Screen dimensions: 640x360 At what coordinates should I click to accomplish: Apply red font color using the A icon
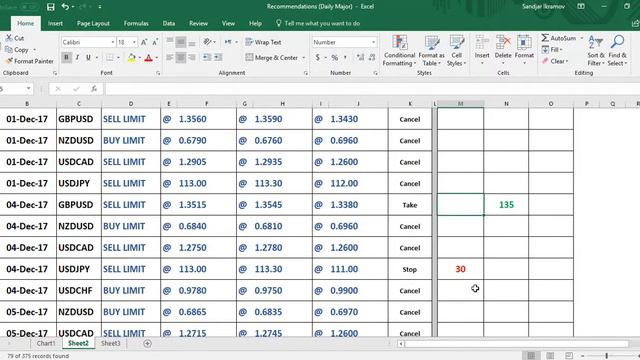tap(149, 58)
